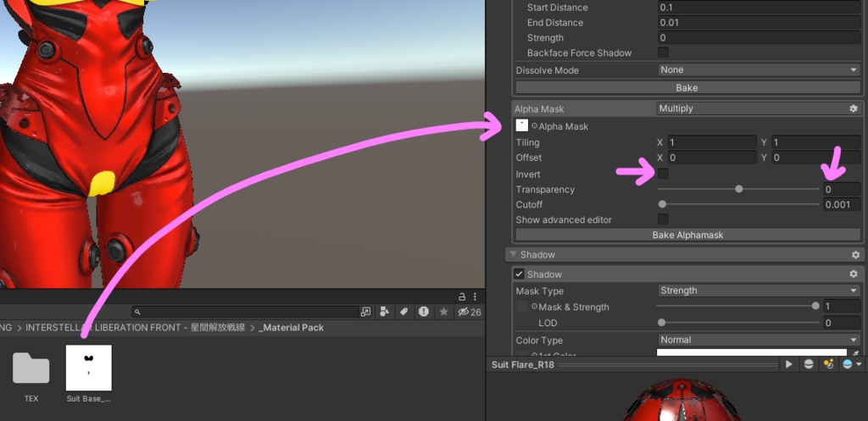Click the _Material Pack breadcrumb

[x=292, y=328]
